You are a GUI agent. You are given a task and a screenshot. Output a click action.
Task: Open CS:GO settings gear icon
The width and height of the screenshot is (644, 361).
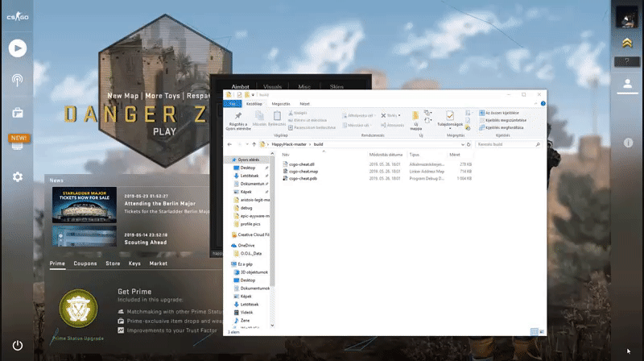point(17,176)
